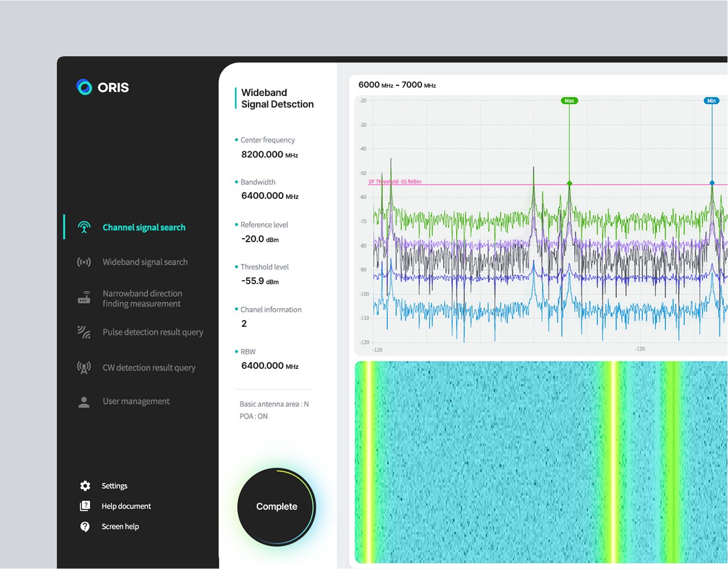728x569 pixels.
Task: Select the green Max marker label
Action: point(569,101)
